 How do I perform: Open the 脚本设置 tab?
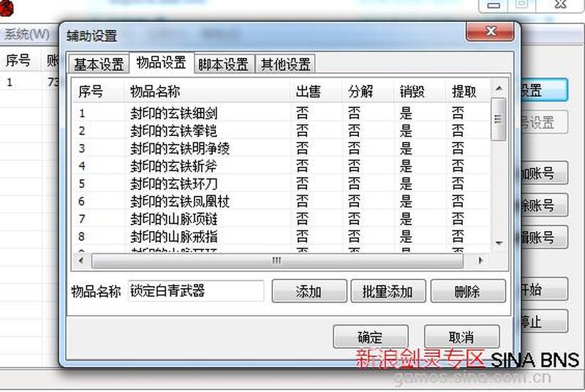pos(224,64)
